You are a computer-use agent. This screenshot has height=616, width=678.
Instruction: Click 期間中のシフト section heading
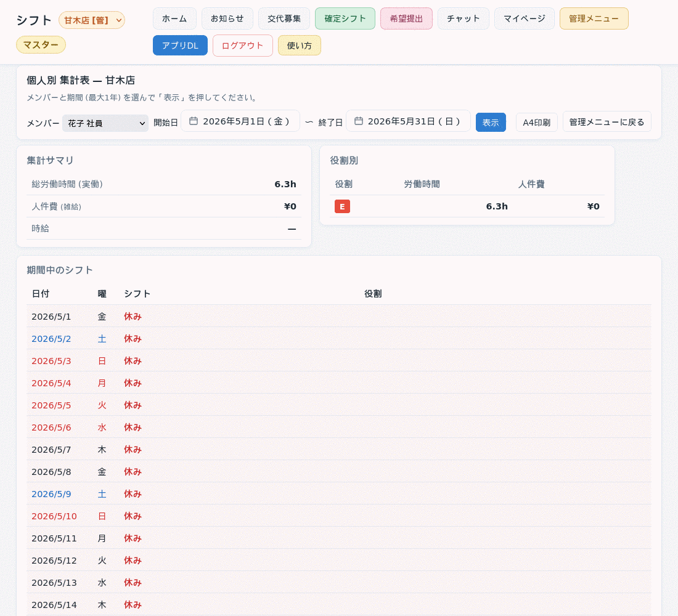pos(60,270)
